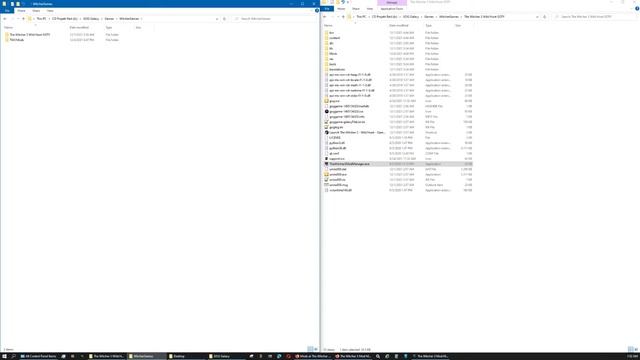Sort by Size column in right window
The height and width of the screenshot is (360, 640).
[458, 25]
